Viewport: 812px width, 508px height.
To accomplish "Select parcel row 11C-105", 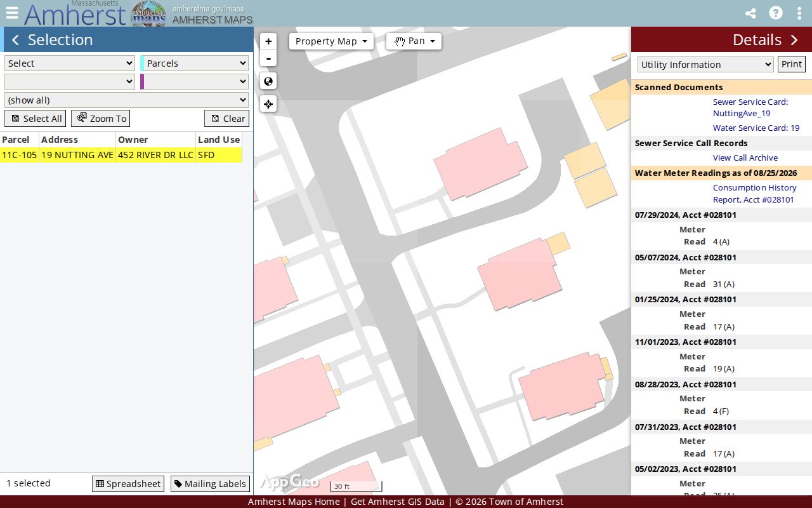I will [121, 155].
